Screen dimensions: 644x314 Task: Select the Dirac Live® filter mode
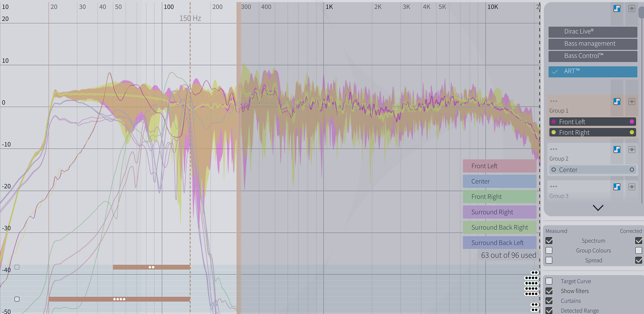click(x=593, y=32)
